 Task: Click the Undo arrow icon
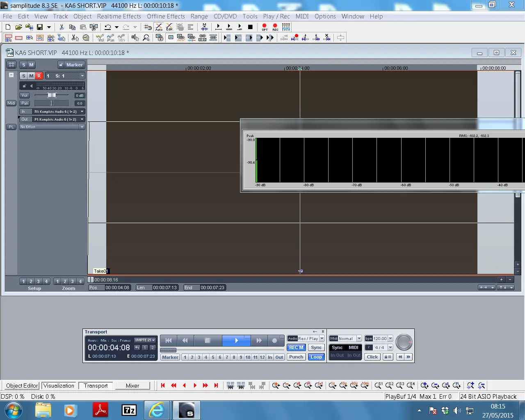(x=107, y=27)
